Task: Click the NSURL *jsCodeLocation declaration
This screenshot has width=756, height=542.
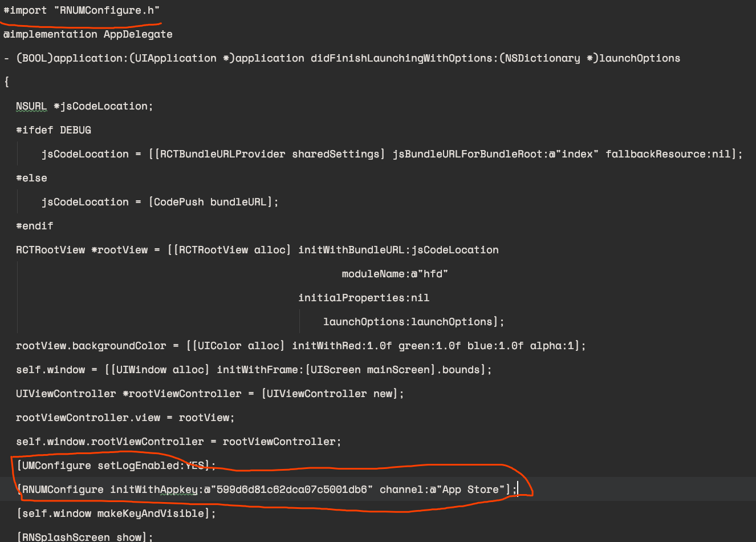Action: tap(84, 106)
